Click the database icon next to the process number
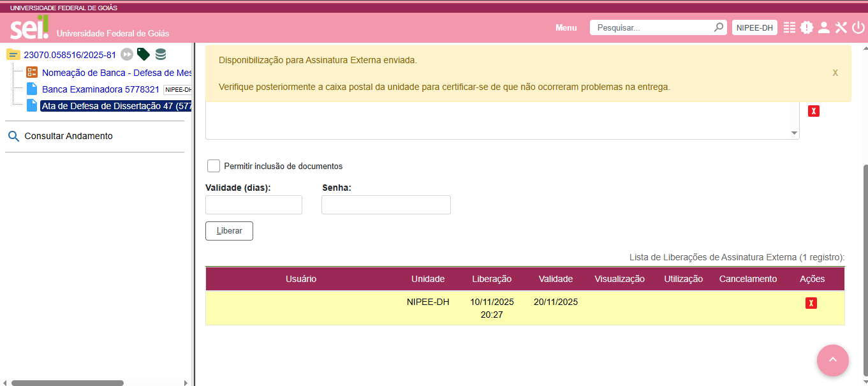 pos(161,54)
